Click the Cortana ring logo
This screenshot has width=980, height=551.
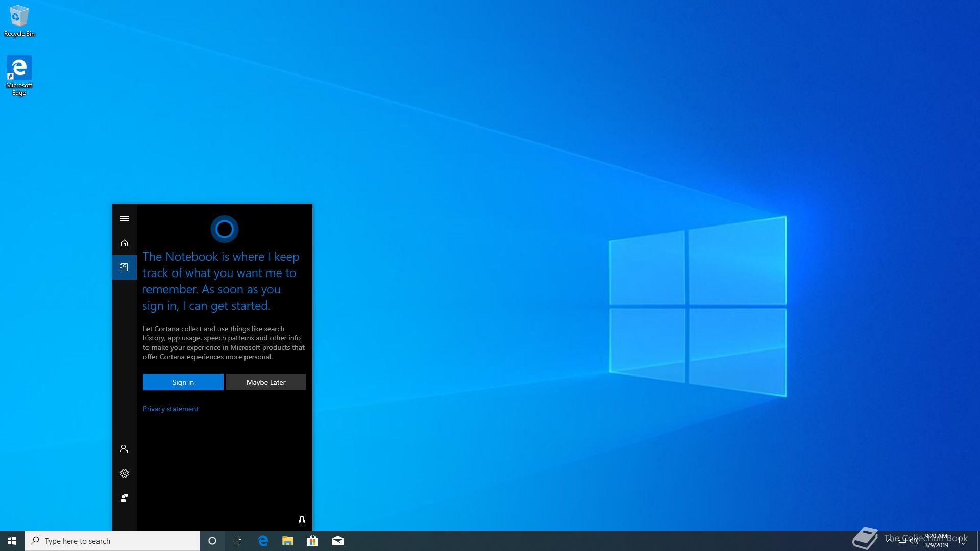click(225, 229)
